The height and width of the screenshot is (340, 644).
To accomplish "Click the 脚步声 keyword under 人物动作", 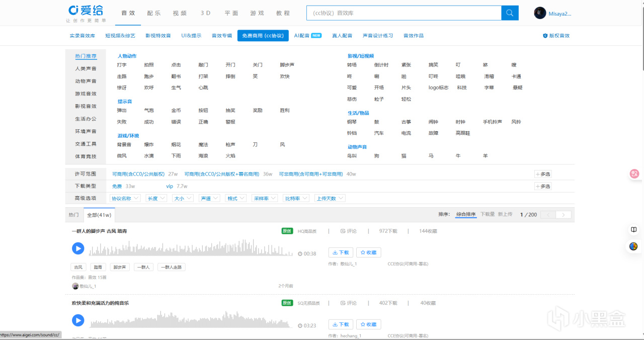I will [287, 65].
